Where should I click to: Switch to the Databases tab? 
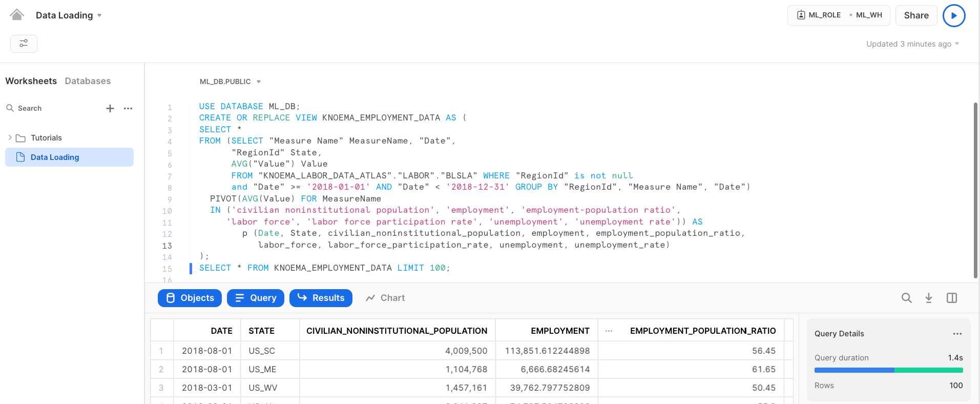click(x=88, y=81)
